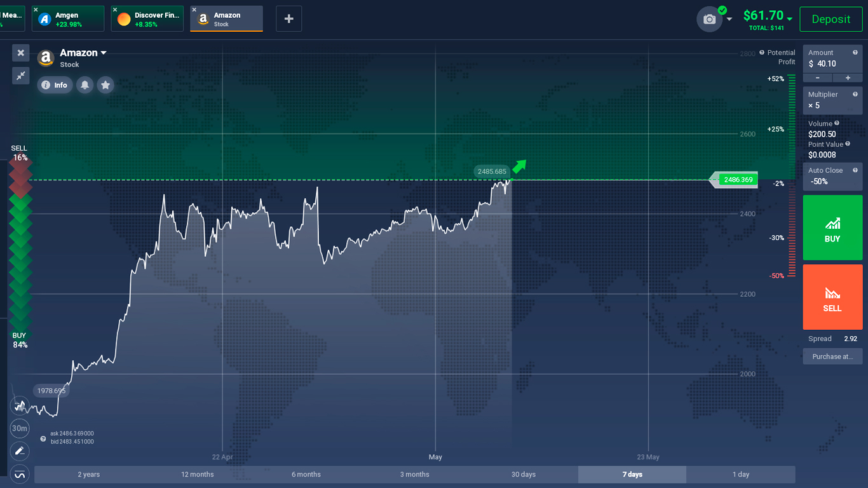Open Potential Profit help icon
The image size is (868, 488).
click(x=762, y=53)
